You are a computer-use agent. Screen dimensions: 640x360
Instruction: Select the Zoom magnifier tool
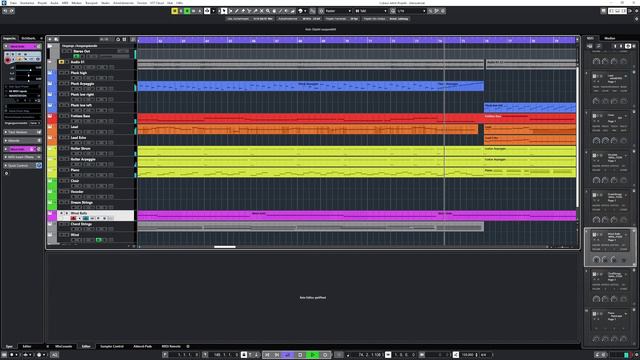[x=268, y=11]
